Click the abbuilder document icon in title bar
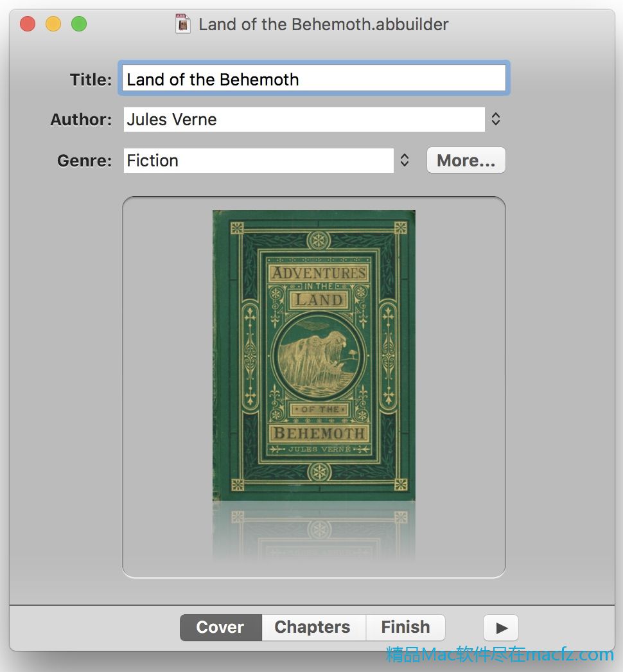This screenshot has height=672, width=623. pyautogui.click(x=183, y=24)
